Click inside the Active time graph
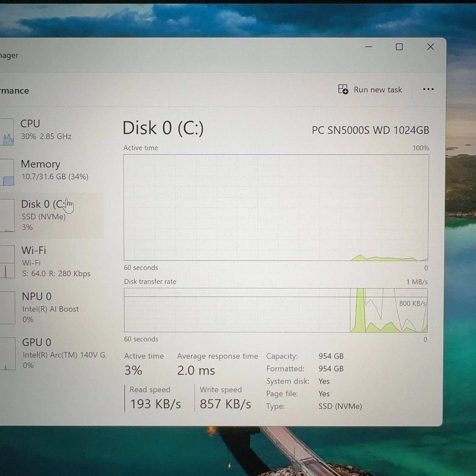This screenshot has width=476, height=476. point(276,208)
